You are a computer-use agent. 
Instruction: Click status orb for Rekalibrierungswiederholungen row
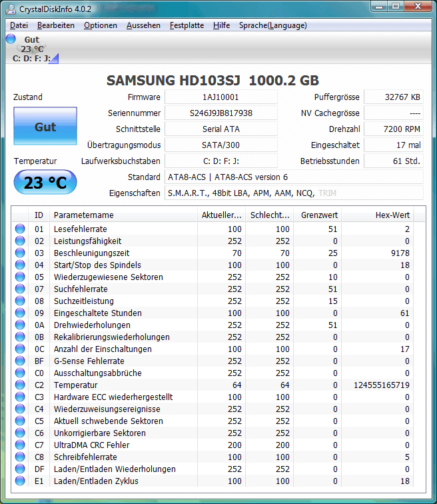pyautogui.click(x=20, y=337)
